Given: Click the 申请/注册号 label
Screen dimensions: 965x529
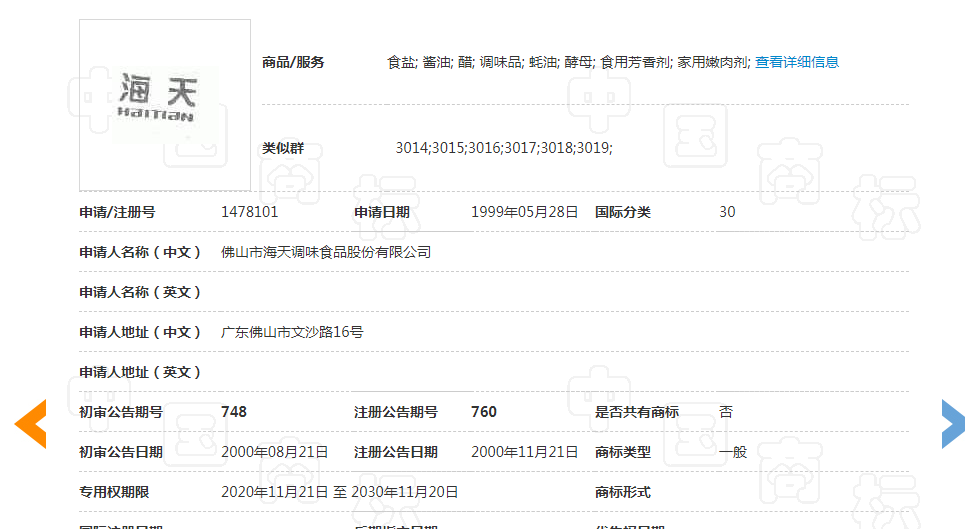Looking at the screenshot, I should tap(118, 212).
